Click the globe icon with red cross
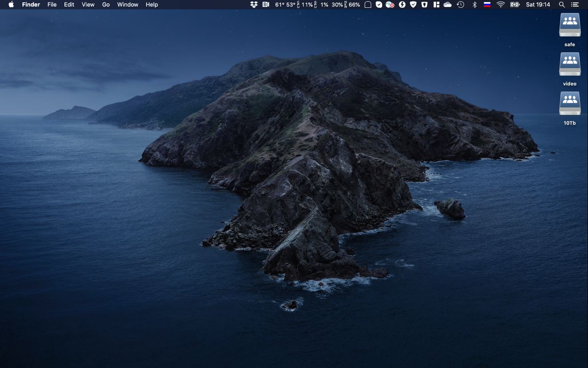Image resolution: width=588 pixels, height=368 pixels. [x=390, y=5]
